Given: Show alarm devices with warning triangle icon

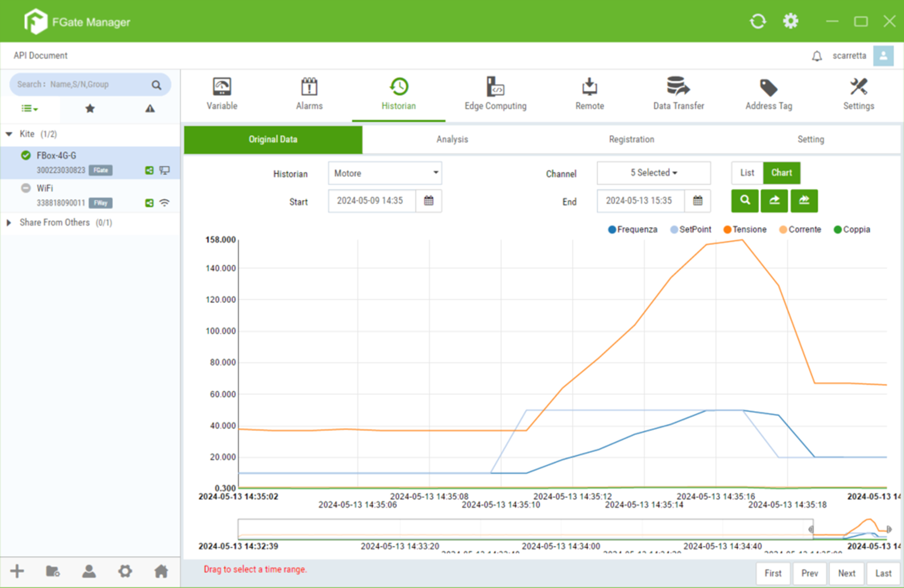Looking at the screenshot, I should (x=150, y=108).
